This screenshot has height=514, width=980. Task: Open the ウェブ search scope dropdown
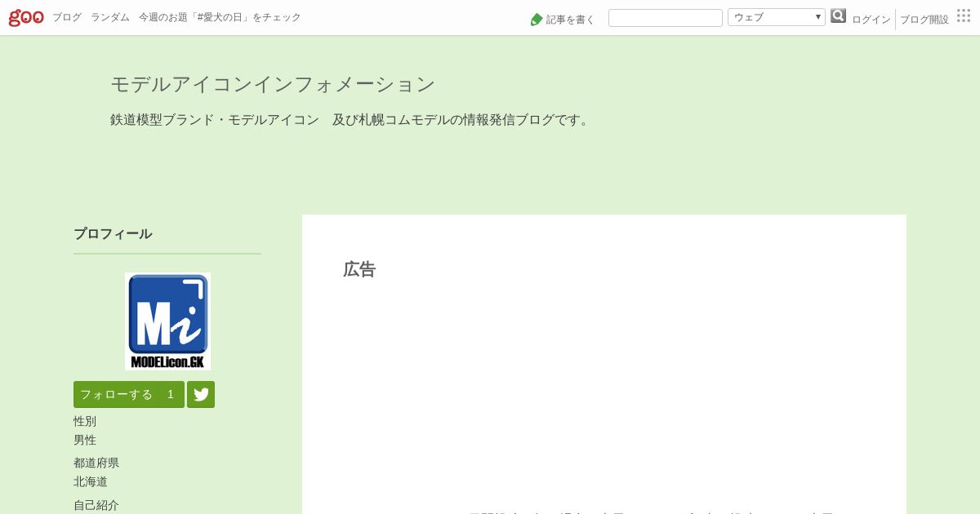pos(777,17)
